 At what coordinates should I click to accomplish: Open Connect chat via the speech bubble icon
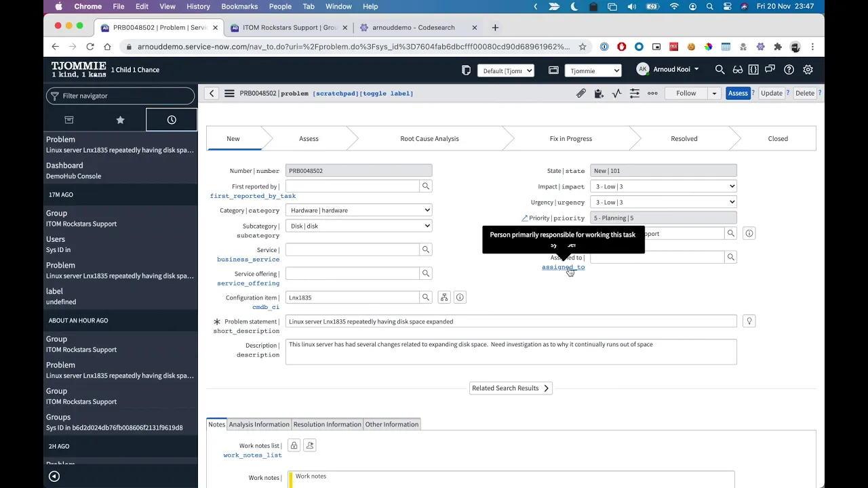(x=770, y=70)
